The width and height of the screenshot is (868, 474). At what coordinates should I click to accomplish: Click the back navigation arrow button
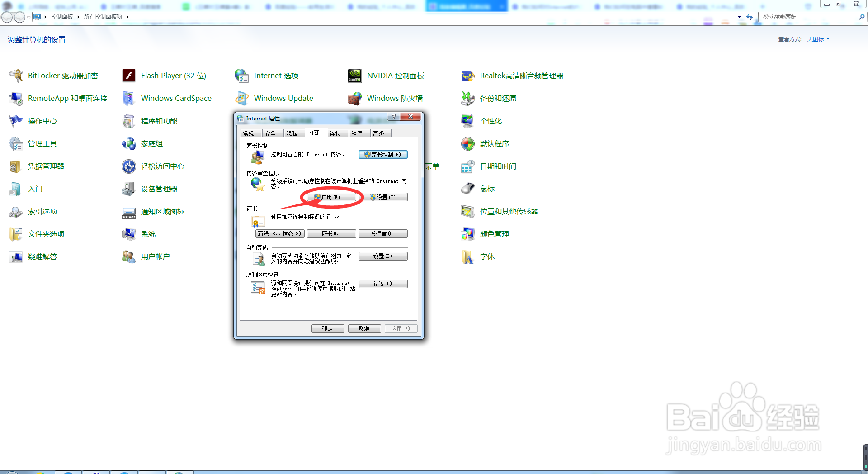[7, 17]
